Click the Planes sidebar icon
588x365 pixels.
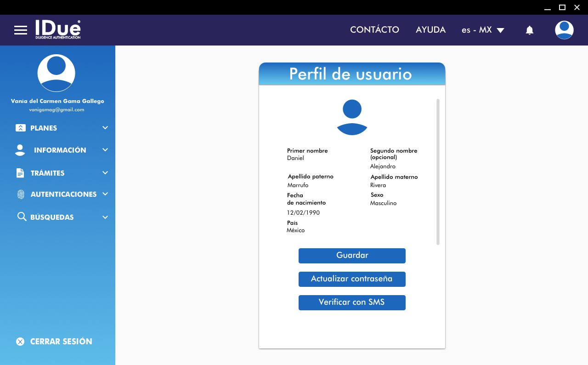pyautogui.click(x=20, y=128)
